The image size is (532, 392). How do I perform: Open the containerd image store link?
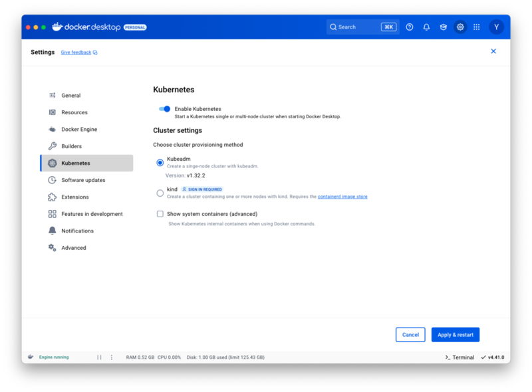pyautogui.click(x=342, y=197)
